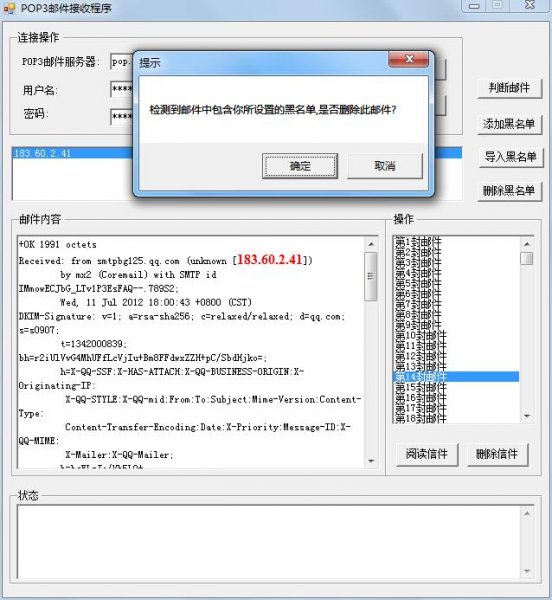Select 第7封邮件 in the mail list
Image resolution: width=552 pixels, height=600 pixels.
tap(418, 304)
